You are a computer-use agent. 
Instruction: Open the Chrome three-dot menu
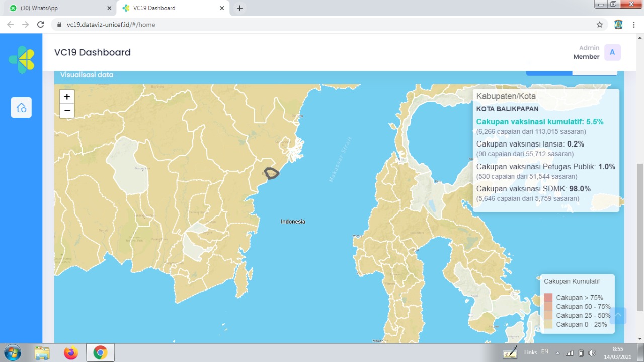(635, 25)
